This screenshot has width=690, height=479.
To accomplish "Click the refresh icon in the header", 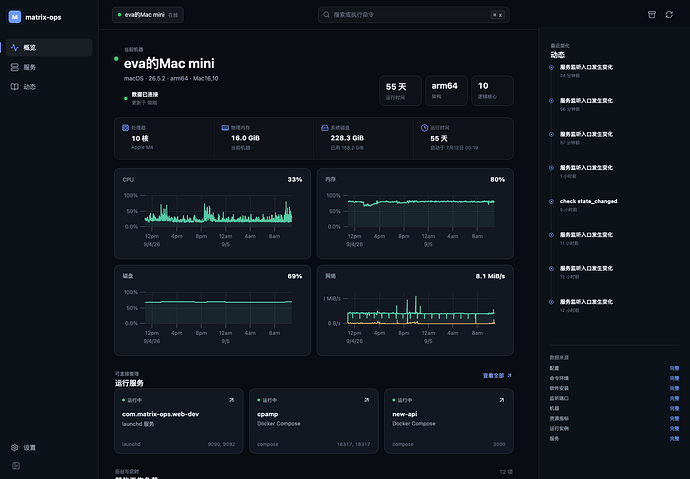I will pos(669,15).
